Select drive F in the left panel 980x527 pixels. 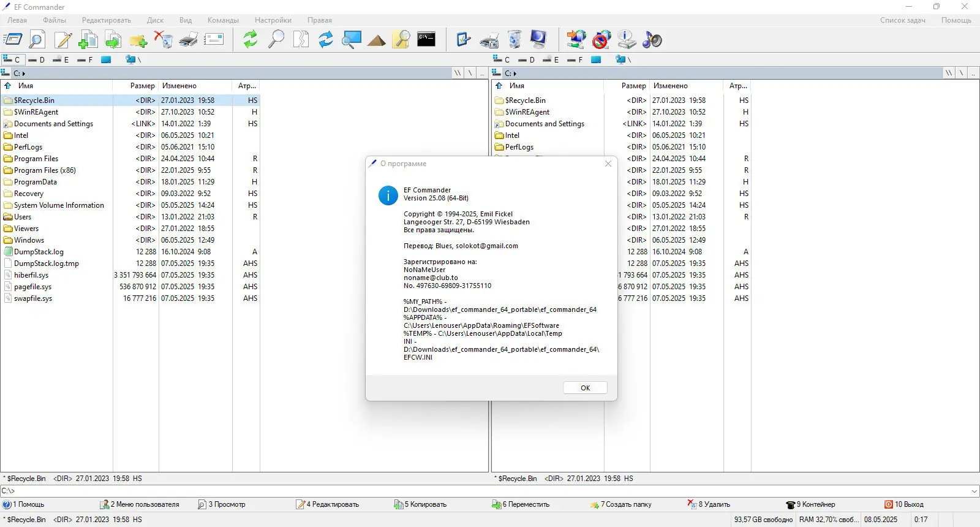click(x=85, y=59)
